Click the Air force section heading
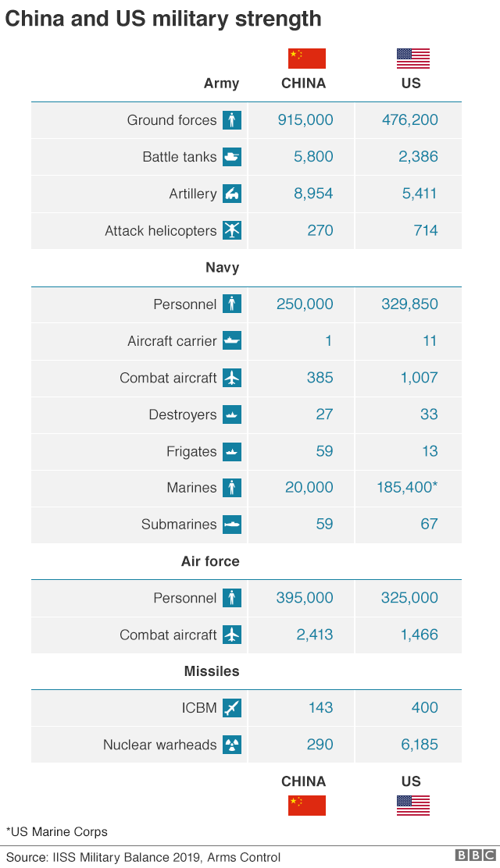The height and width of the screenshot is (868, 500). (210, 561)
